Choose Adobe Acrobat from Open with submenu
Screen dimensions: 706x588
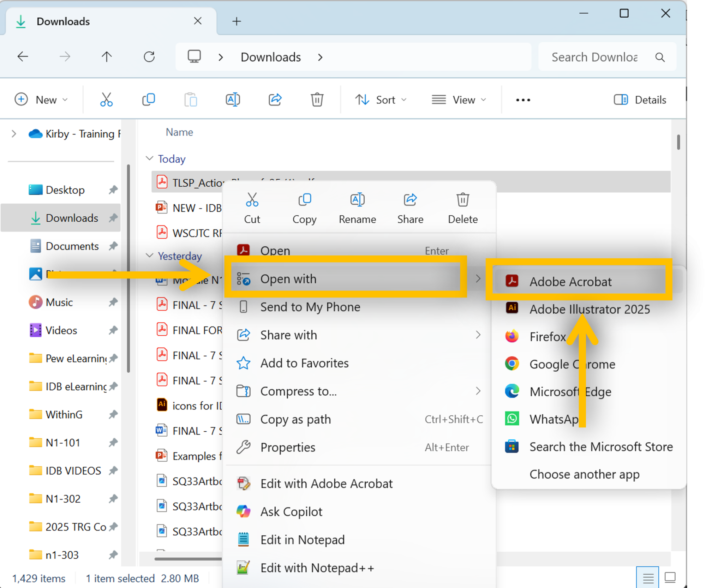click(x=570, y=281)
